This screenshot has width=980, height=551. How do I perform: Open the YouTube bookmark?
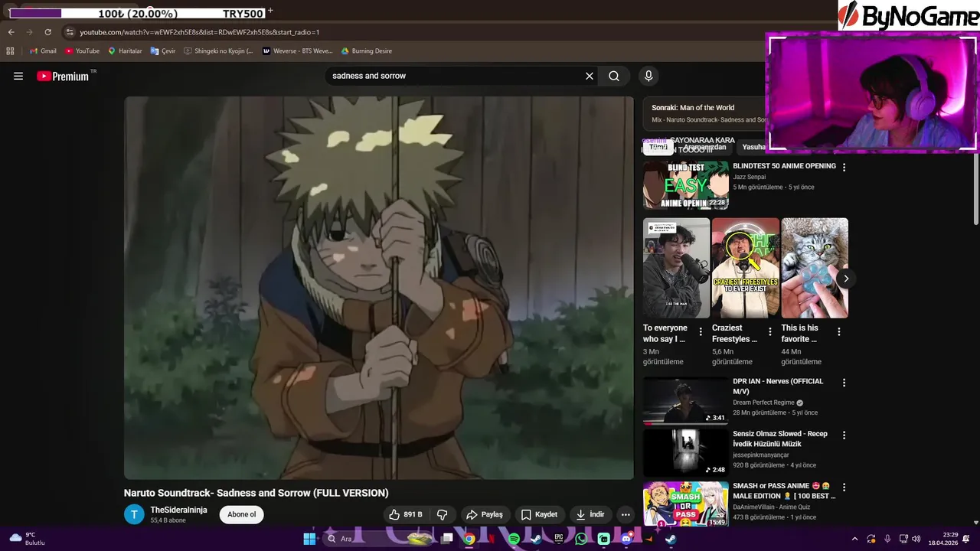83,51
